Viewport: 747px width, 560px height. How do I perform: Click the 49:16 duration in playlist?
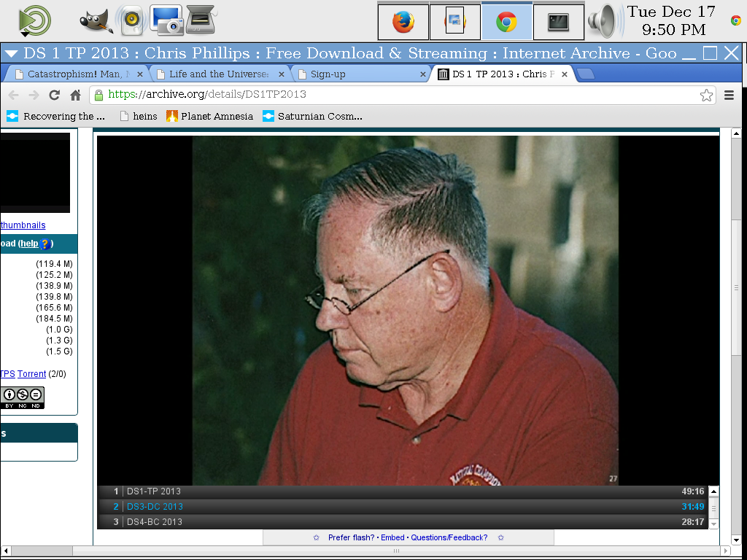[x=693, y=491]
